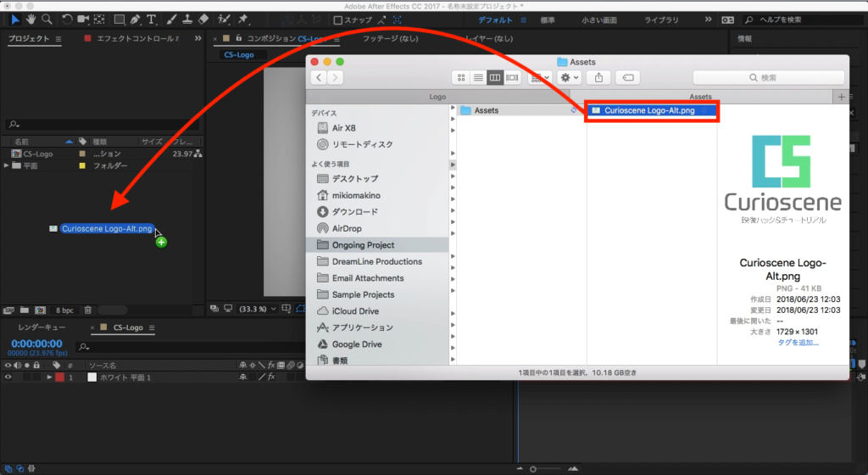Expand the 平面 folder in Project panel
This screenshot has height=475, width=868.
[x=7, y=166]
